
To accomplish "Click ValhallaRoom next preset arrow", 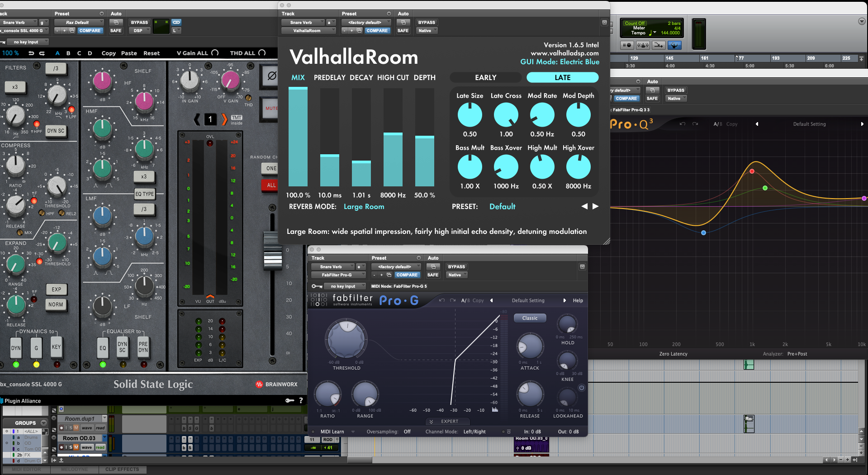I will tap(596, 206).
